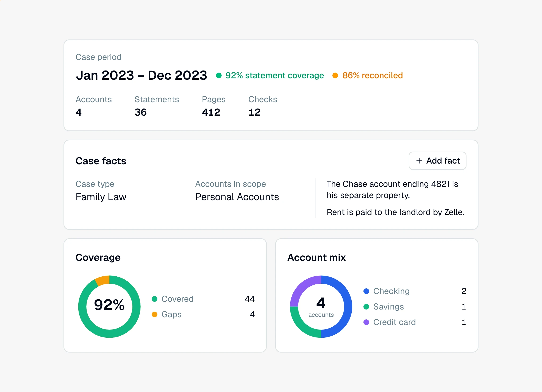Select the 86% reconciled badge
Image resolution: width=542 pixels, height=392 pixels.
click(x=367, y=75)
